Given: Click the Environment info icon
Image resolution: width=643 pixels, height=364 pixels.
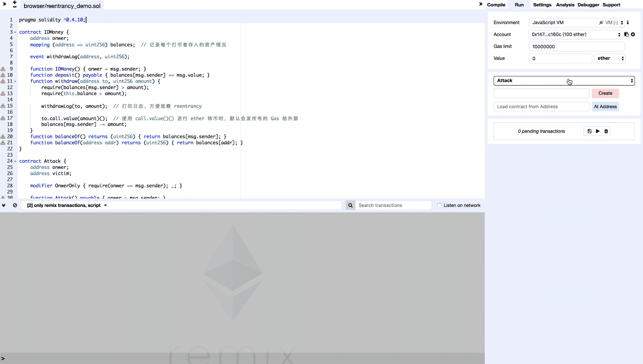Looking at the screenshot, I should (x=628, y=22).
